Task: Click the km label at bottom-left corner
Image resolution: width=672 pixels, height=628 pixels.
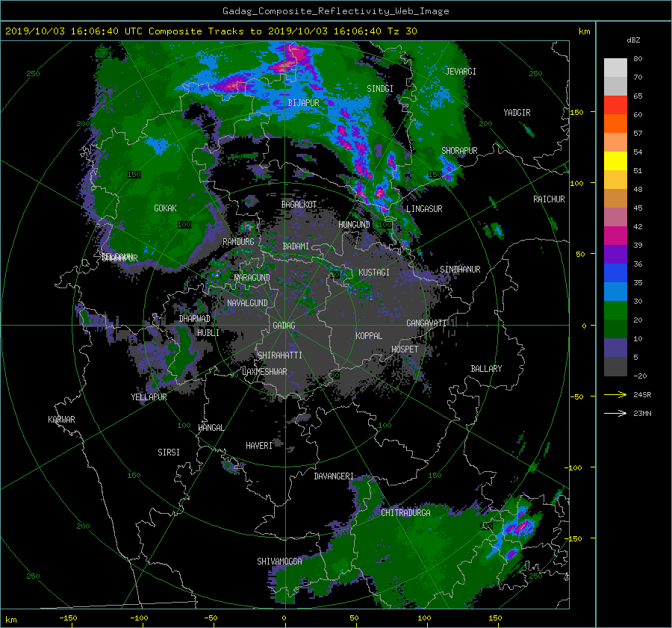Action: pyautogui.click(x=10, y=620)
